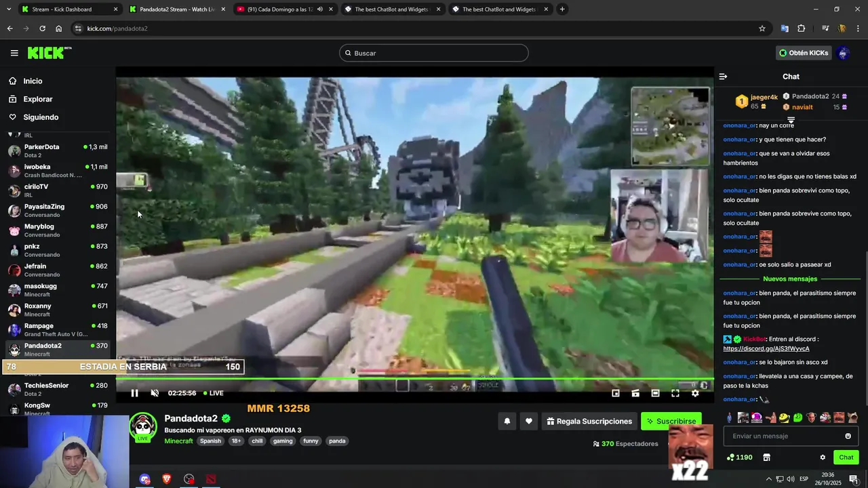Open a new browser tab

pos(562,9)
